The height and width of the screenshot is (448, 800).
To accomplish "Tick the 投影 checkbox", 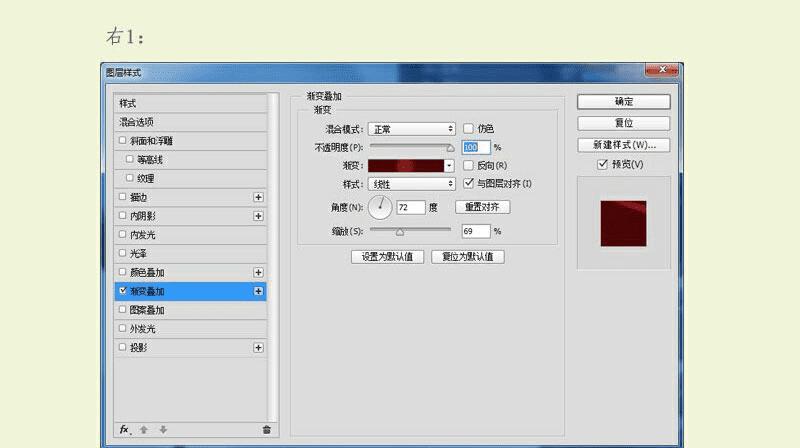I will [122, 347].
